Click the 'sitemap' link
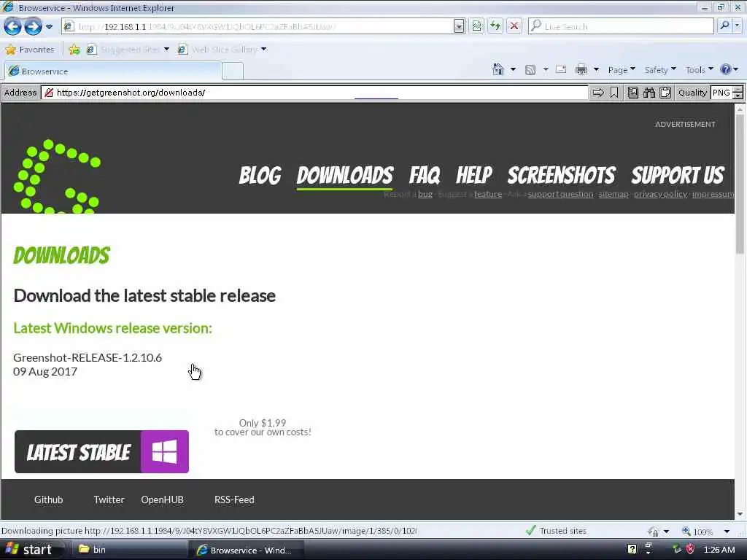This screenshot has width=747, height=560. tap(614, 194)
